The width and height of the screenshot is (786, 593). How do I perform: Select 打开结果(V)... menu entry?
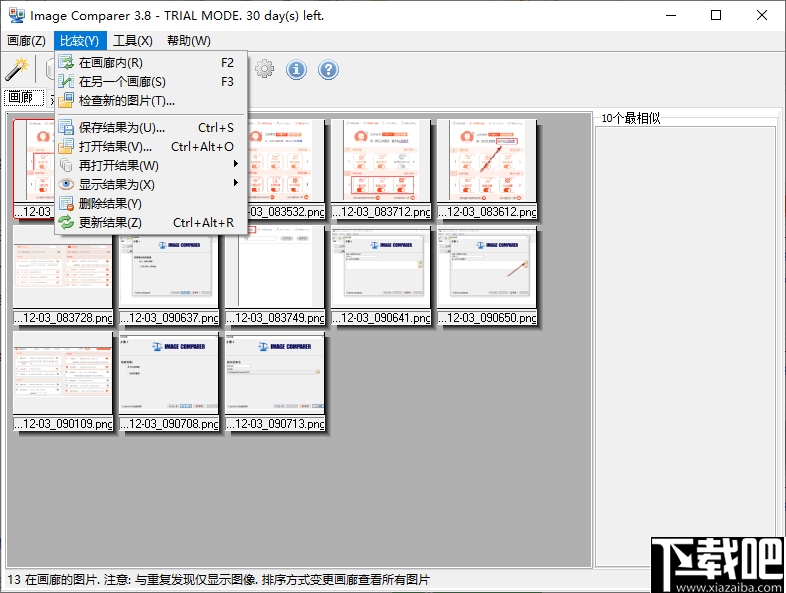[x=151, y=146]
